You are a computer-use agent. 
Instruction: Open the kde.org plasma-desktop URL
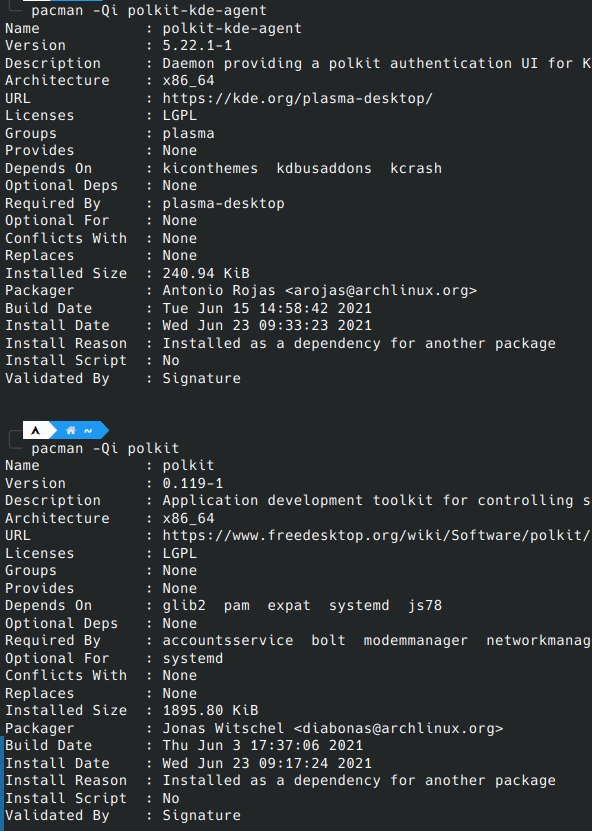point(297,98)
